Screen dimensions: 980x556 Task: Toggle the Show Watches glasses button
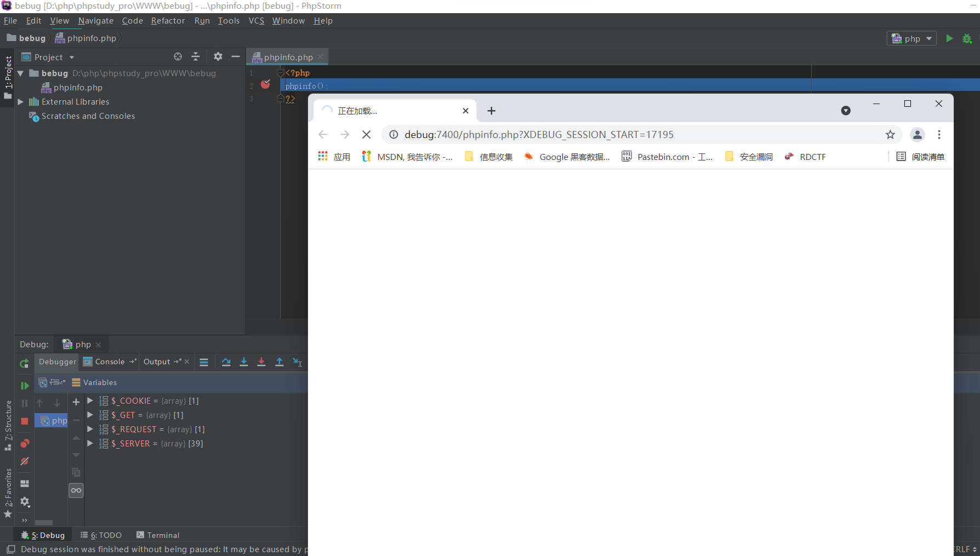pyautogui.click(x=76, y=490)
